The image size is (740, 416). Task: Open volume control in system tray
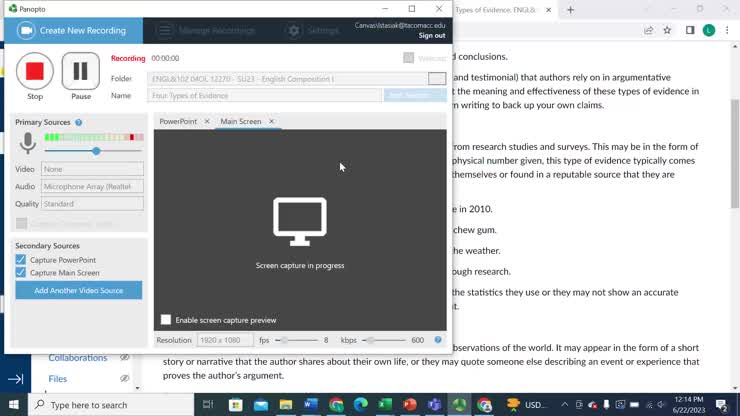click(661, 405)
